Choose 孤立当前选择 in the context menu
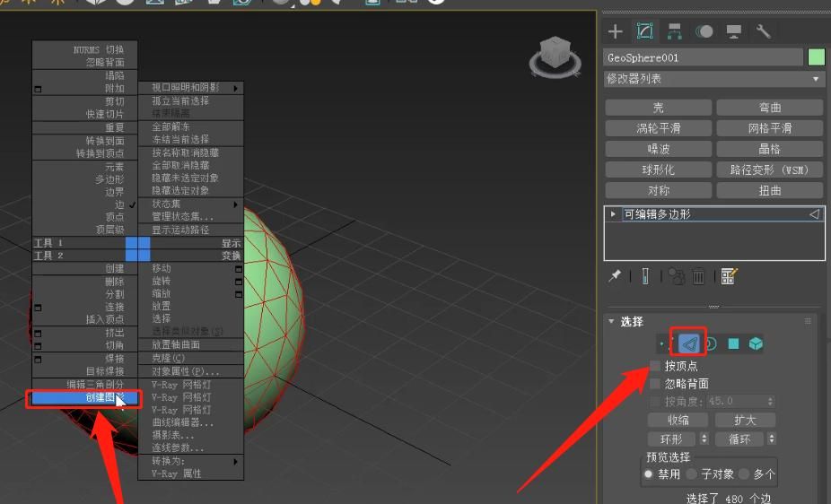This screenshot has width=831, height=504. [x=191, y=100]
